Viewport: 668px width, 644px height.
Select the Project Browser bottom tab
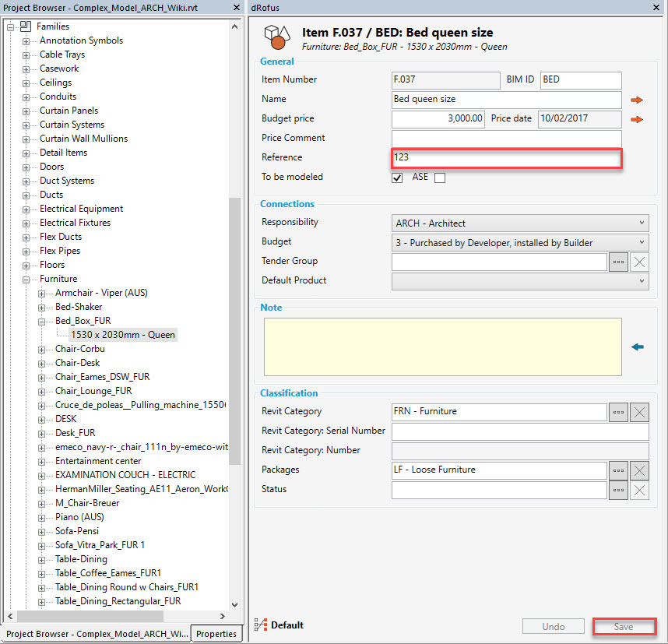tap(96, 634)
